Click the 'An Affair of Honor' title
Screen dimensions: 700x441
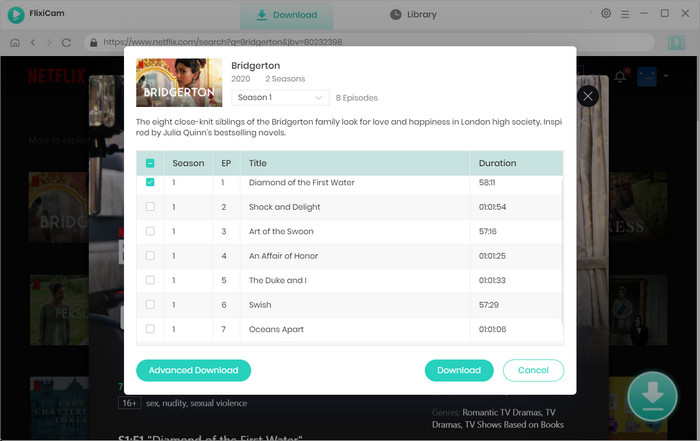tap(283, 256)
